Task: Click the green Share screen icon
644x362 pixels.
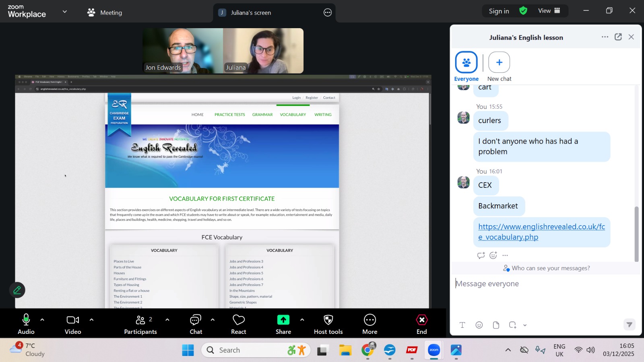Action: pyautogui.click(x=283, y=320)
